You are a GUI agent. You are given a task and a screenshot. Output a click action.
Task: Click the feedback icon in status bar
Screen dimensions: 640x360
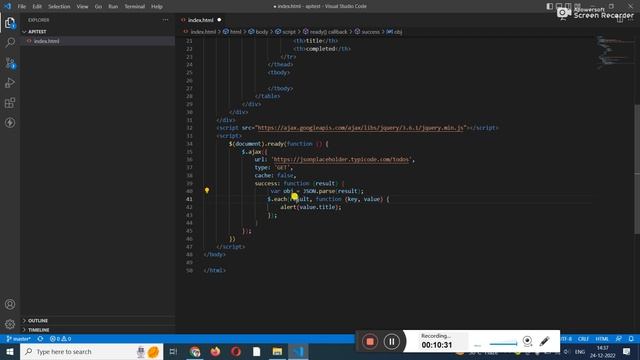click(x=619, y=339)
